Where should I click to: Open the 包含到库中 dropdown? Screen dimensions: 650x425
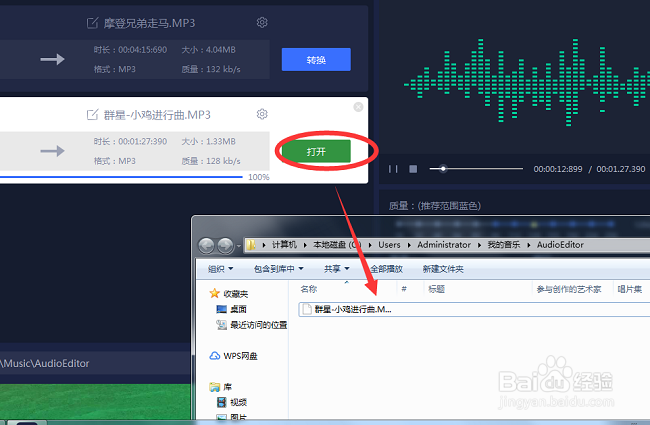(x=279, y=269)
